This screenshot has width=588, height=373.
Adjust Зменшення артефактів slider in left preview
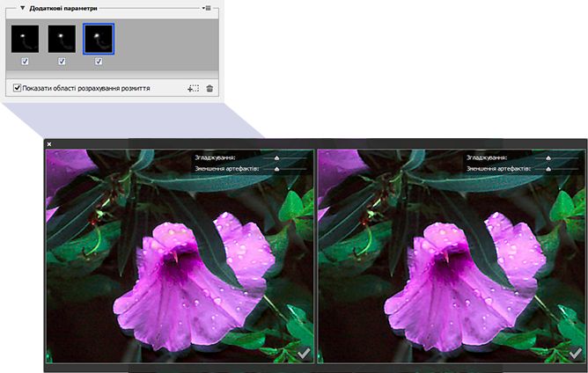click(x=276, y=169)
